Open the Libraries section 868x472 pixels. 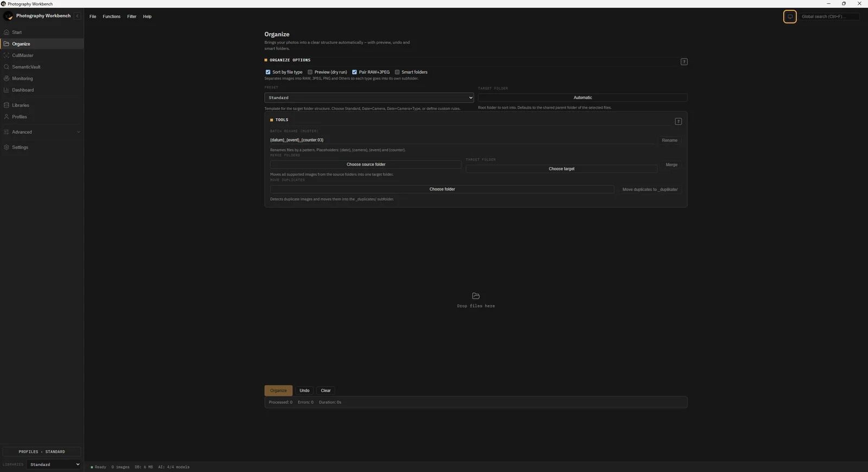point(42,105)
